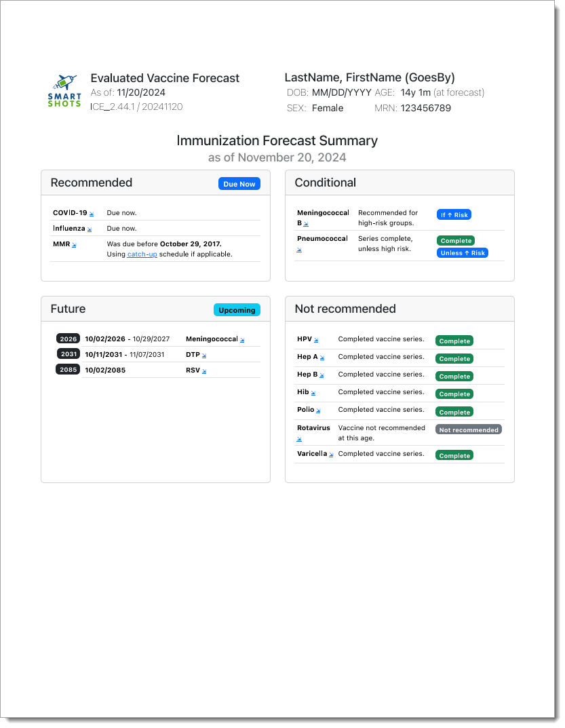
Task: Click the Due Now badge
Action: coord(239,184)
